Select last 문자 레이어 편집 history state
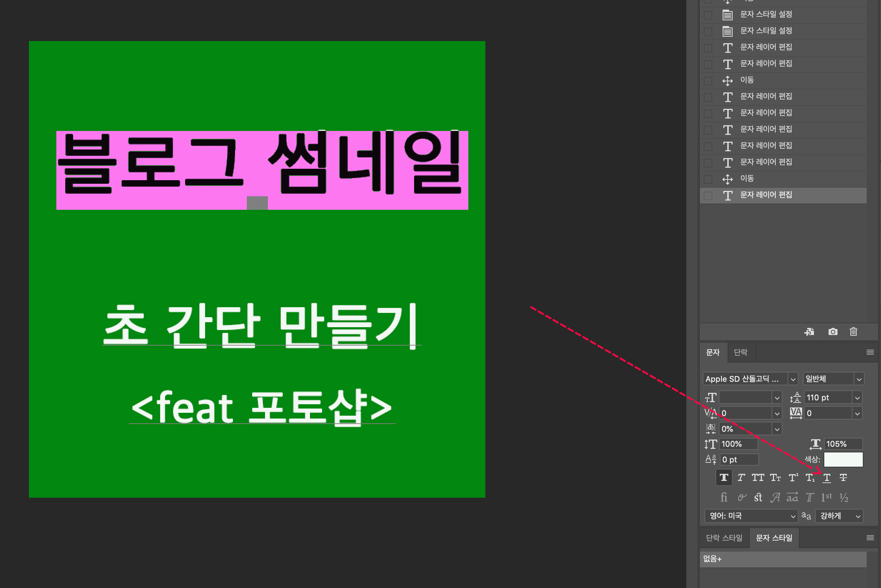Image resolution: width=881 pixels, height=588 pixels. 766,196
